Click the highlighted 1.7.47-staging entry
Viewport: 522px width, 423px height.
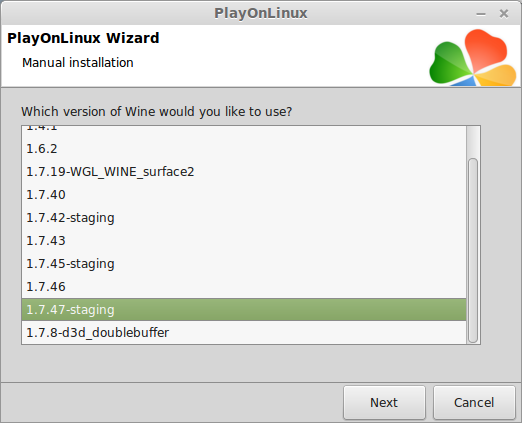pos(244,310)
